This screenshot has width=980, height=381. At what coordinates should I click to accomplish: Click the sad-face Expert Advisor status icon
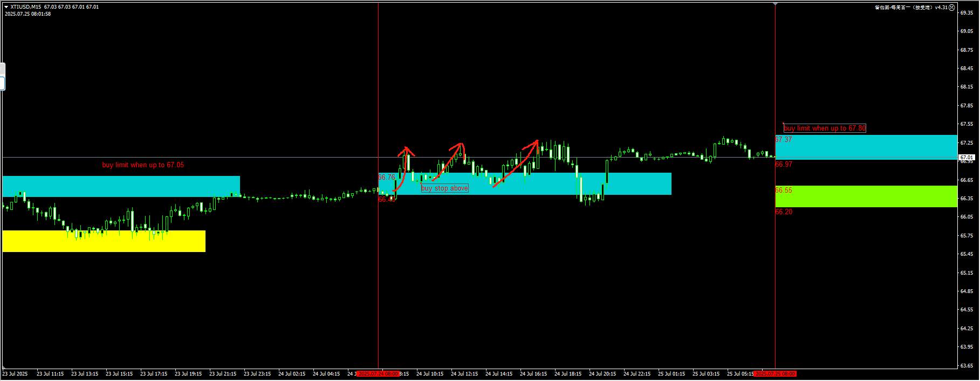tap(952, 8)
